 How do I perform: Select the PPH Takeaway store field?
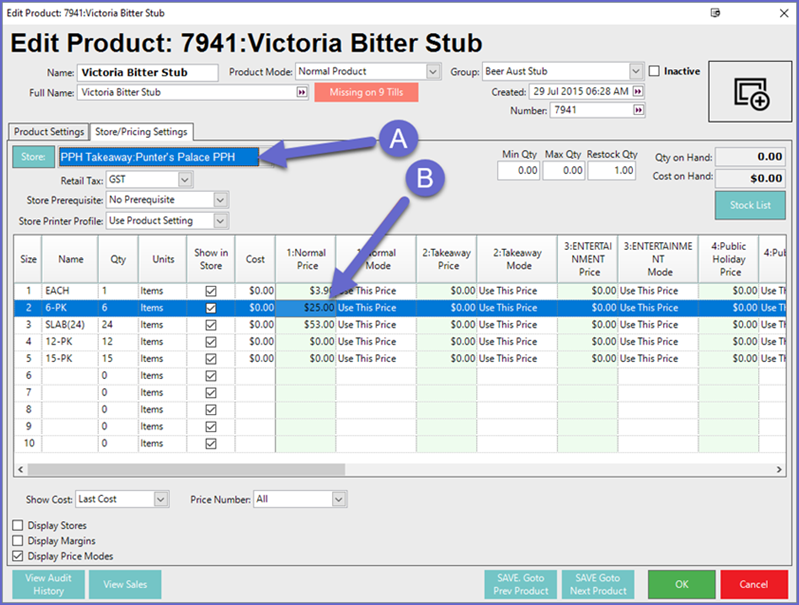point(159,157)
